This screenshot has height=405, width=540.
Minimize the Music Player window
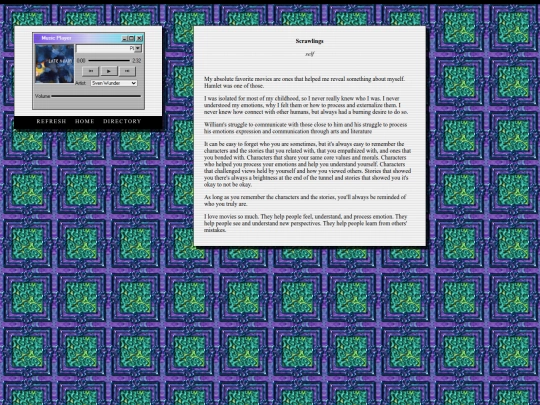(125, 38)
